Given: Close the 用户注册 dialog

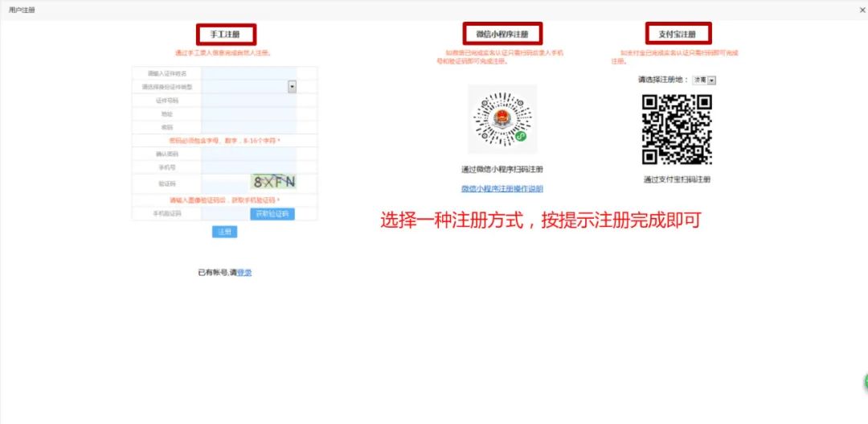Looking at the screenshot, I should click(862, 10).
